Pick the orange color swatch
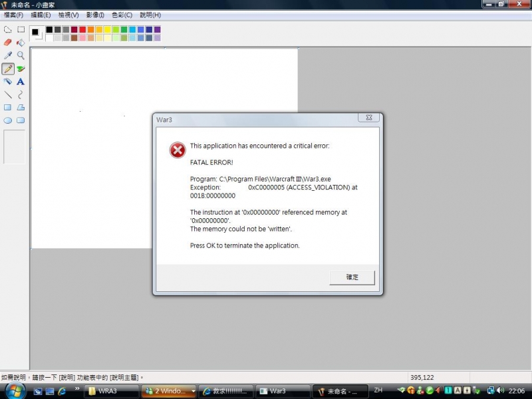The height and width of the screenshot is (399, 532). coord(91,29)
